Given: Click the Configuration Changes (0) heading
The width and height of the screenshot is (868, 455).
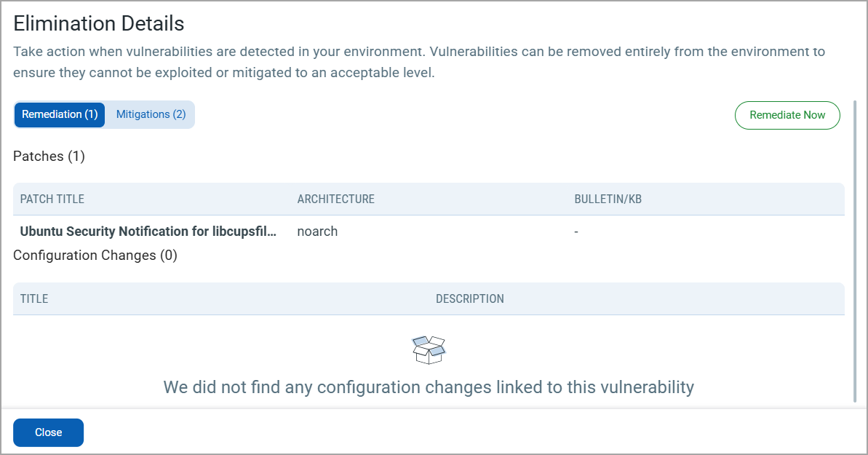Looking at the screenshot, I should click(x=95, y=256).
